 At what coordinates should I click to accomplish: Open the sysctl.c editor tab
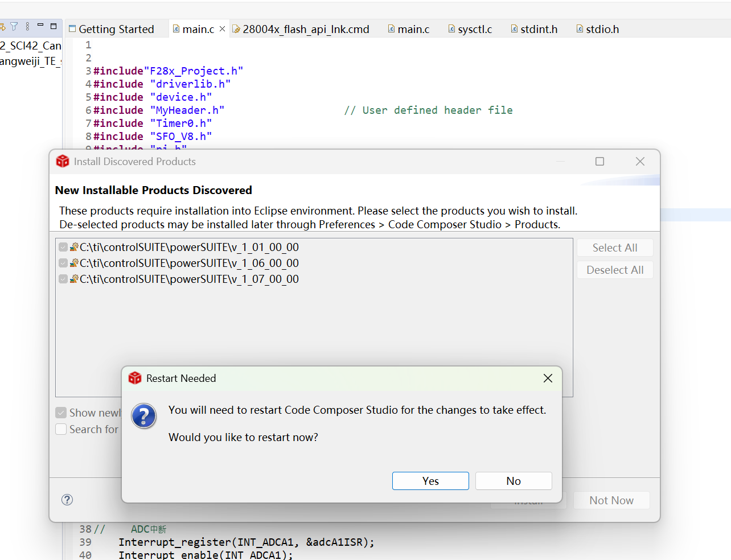[470, 29]
